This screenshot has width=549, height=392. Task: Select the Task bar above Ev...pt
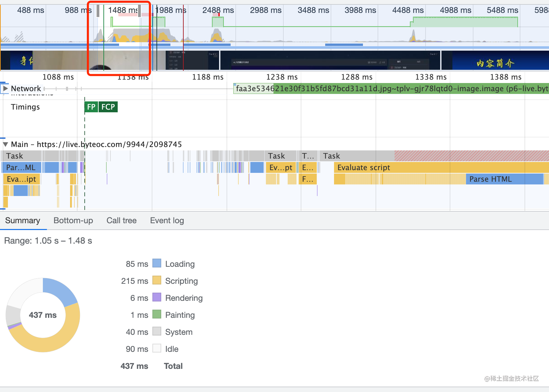coord(281,156)
